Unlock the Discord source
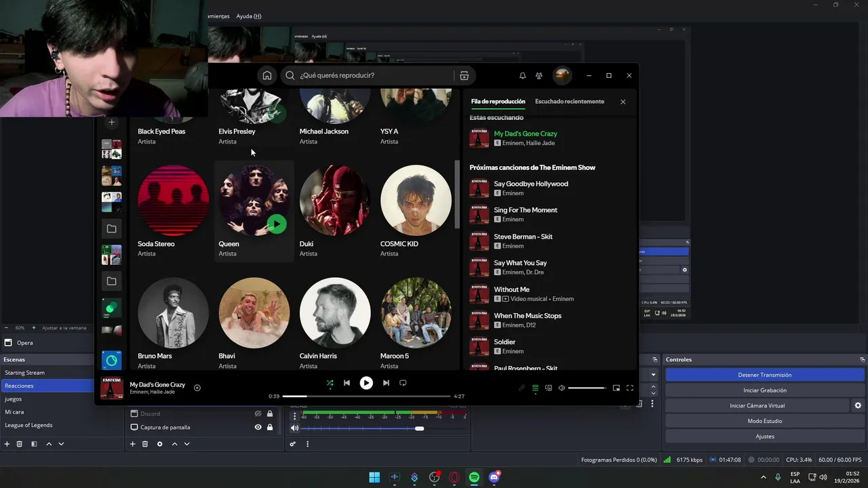The width and height of the screenshot is (868, 488). (270, 413)
